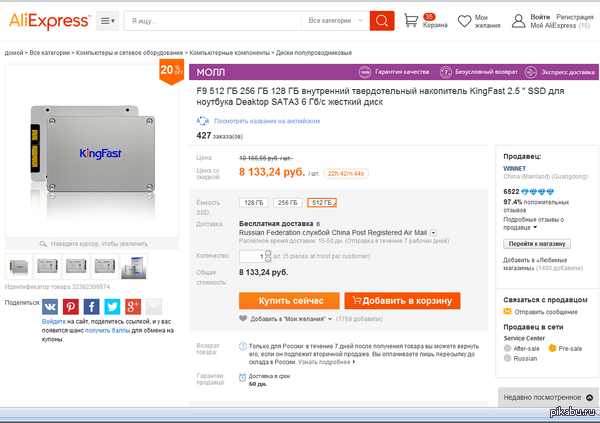Image resolution: width=600 pixels, height=423 pixels.
Task: Open the shopping cart icon
Action: coord(411,20)
